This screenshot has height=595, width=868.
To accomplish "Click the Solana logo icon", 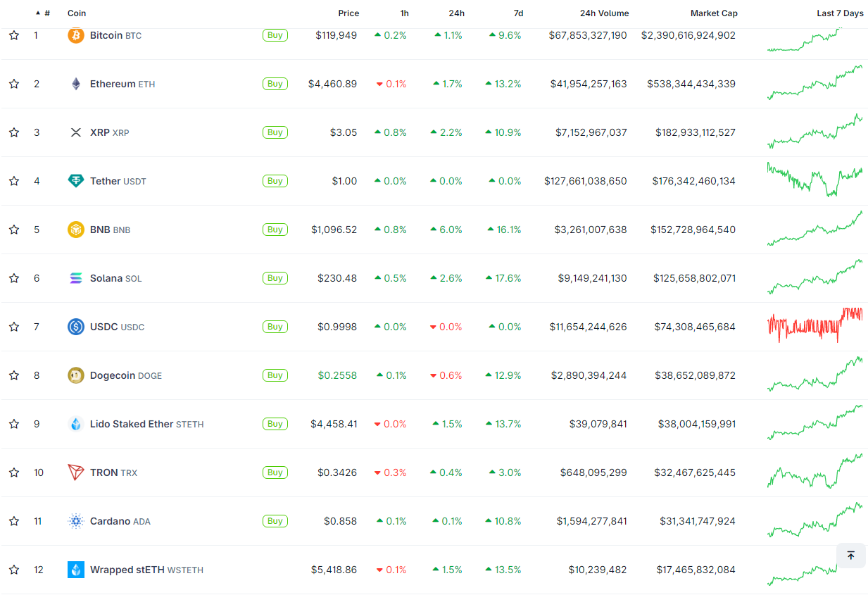I will pyautogui.click(x=75, y=278).
